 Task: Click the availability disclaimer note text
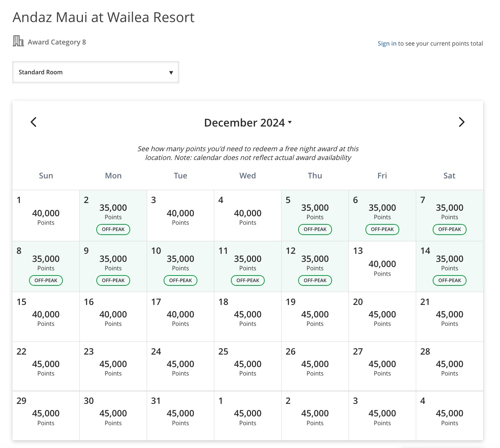point(248,153)
